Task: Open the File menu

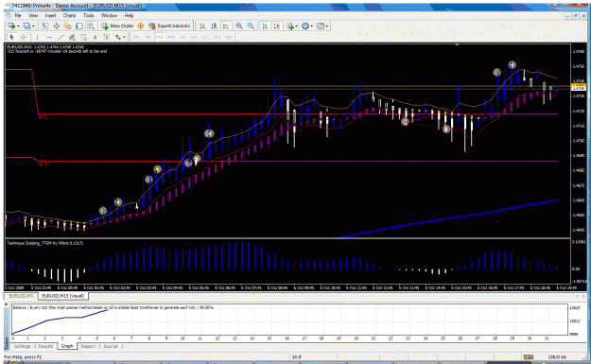Action: tap(18, 15)
